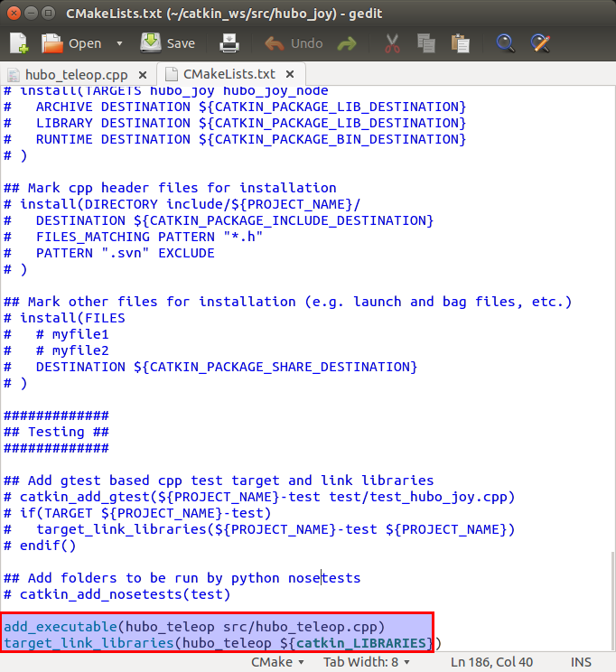
Task: Open search with magnifying glass icon
Action: point(506,43)
